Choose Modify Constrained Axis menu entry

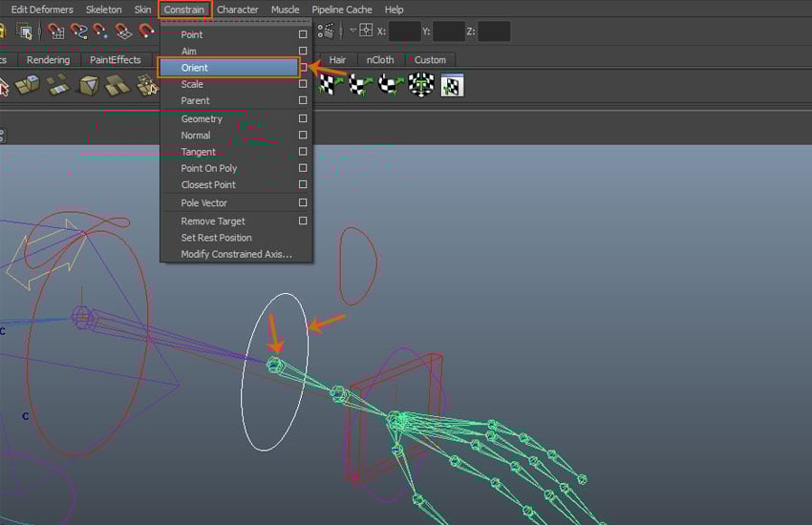pos(236,255)
